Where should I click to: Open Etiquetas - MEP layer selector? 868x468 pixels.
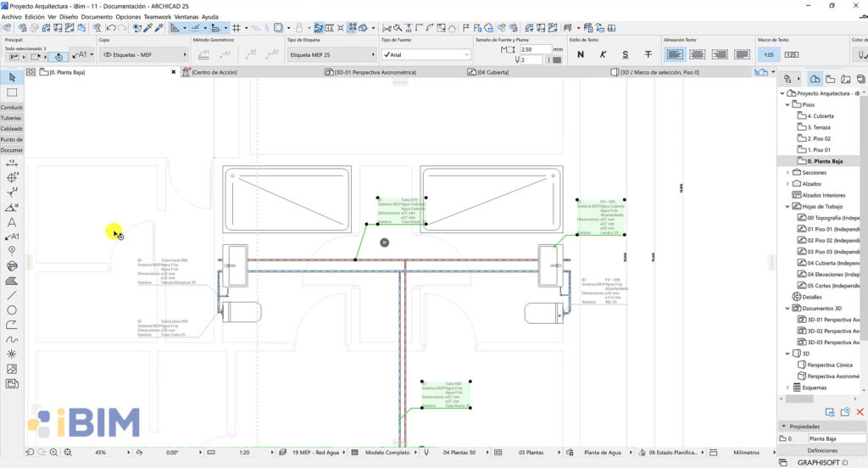pos(144,55)
